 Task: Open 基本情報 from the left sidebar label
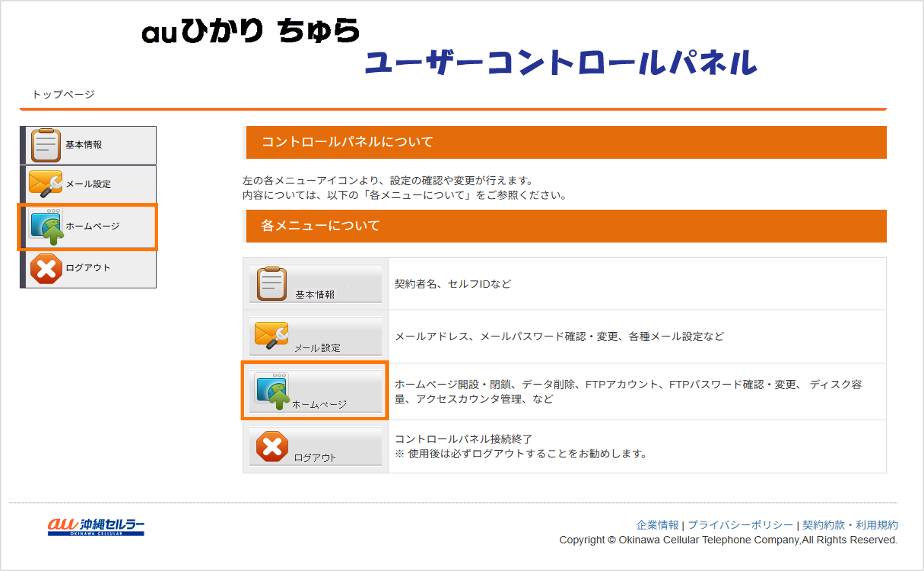click(83, 145)
